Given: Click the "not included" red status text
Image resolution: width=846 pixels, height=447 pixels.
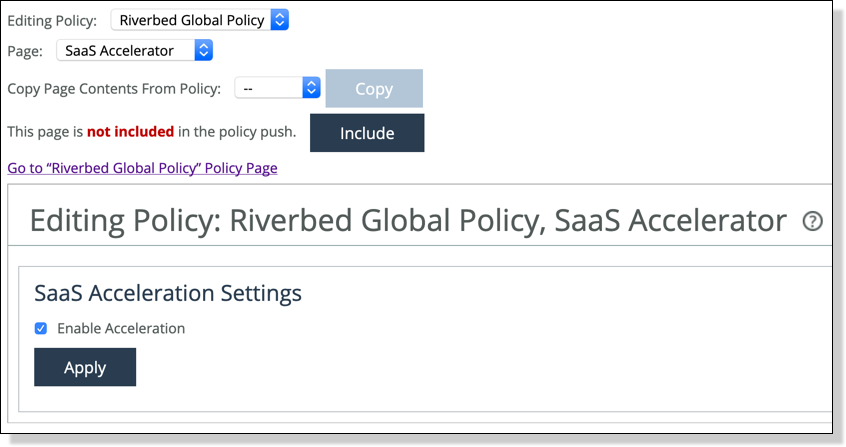Looking at the screenshot, I should (130, 131).
